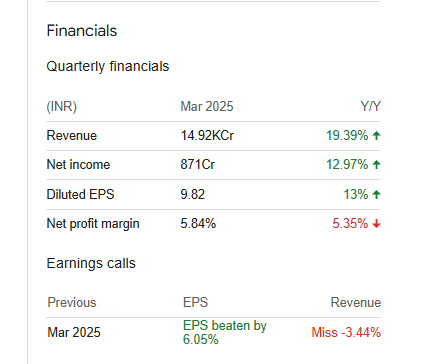Viewport: 437px width, 364px height.
Task: Select the Net profit margin row label
Action: (x=93, y=224)
